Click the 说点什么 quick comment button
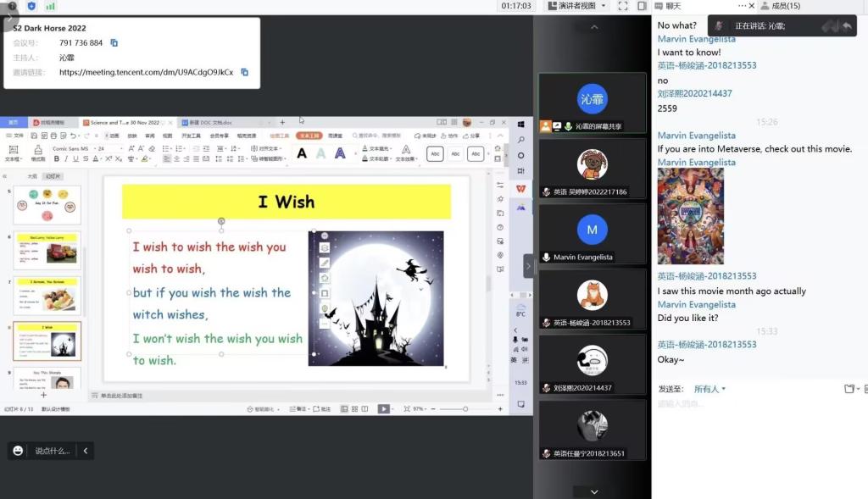Image resolution: width=868 pixels, height=499 pixels. (53, 451)
